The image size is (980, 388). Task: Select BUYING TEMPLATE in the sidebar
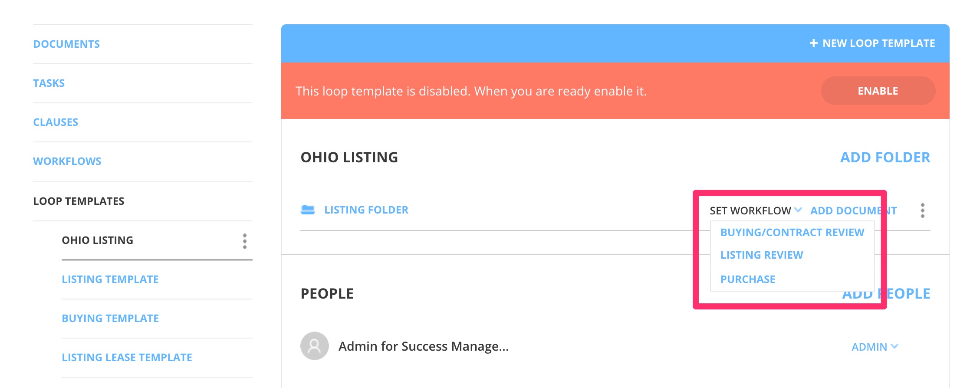click(110, 318)
